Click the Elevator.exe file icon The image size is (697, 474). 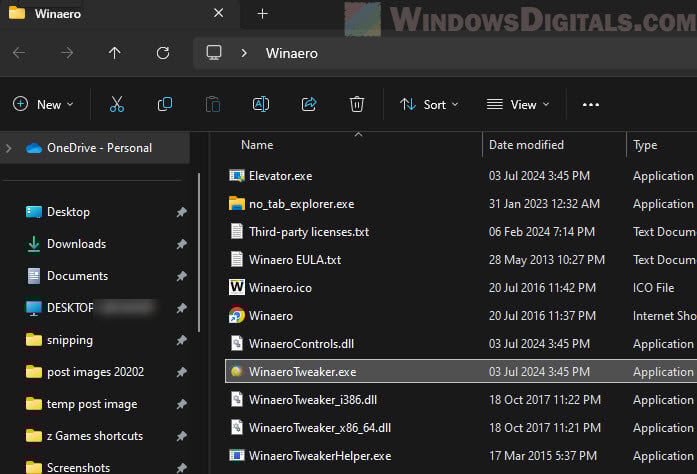pyautogui.click(x=236, y=176)
